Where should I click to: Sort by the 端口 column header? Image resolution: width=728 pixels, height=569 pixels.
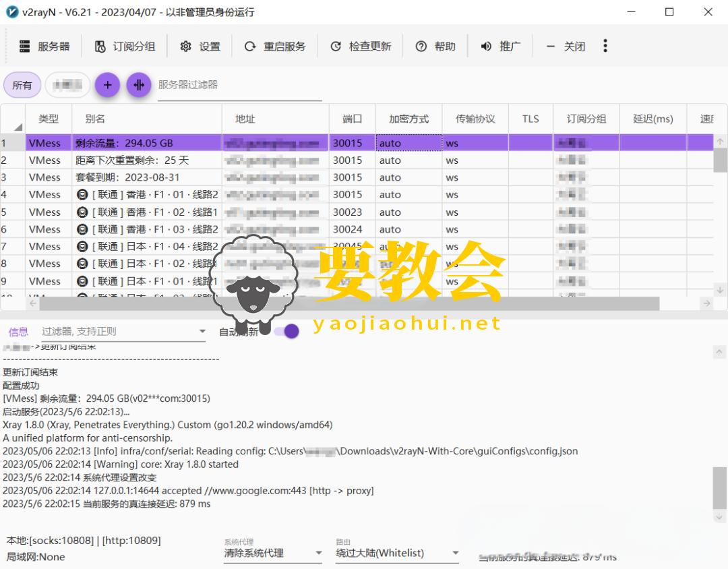click(x=352, y=119)
